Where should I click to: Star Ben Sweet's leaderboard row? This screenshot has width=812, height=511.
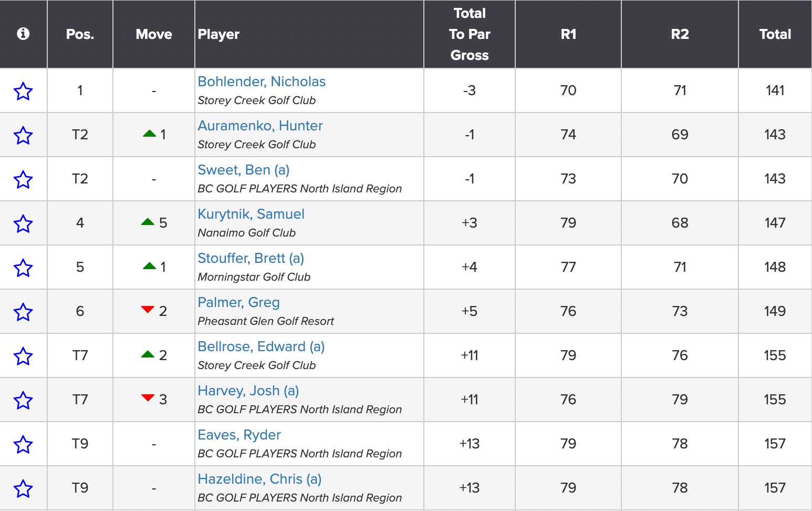tap(23, 179)
